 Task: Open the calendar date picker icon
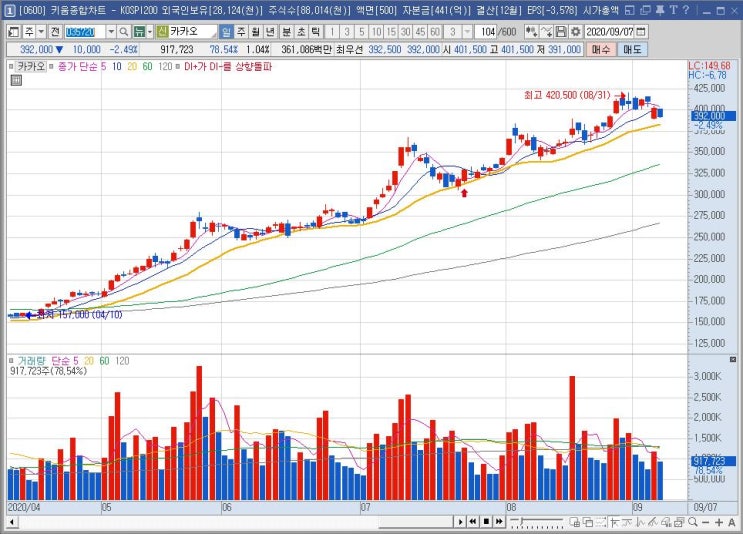coord(641,32)
